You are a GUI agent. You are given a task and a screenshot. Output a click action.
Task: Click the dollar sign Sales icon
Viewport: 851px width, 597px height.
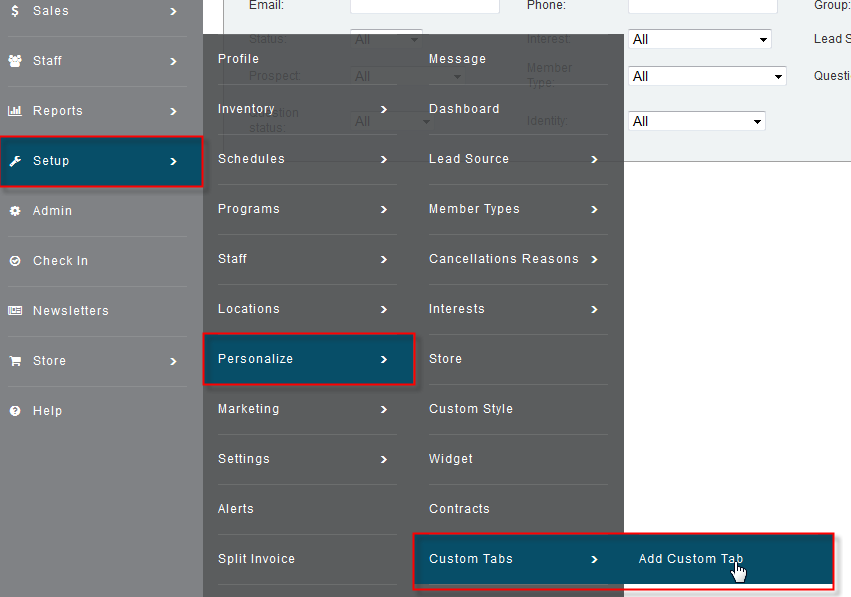(15, 11)
